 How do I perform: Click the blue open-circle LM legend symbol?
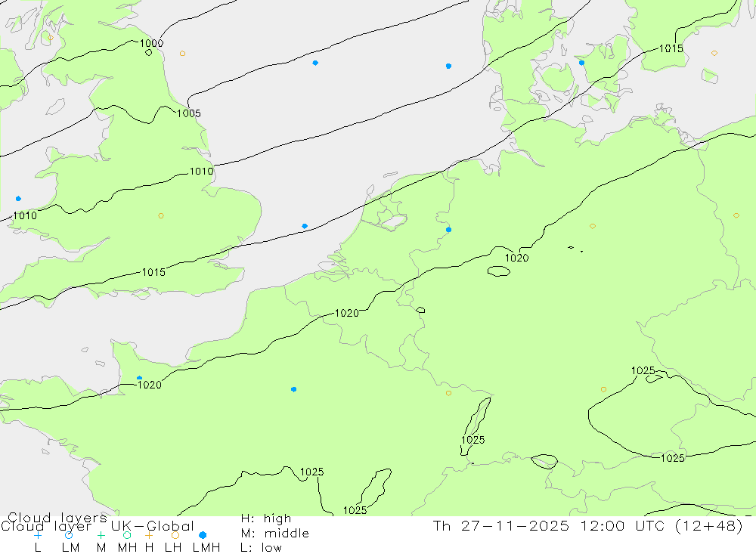click(x=69, y=535)
